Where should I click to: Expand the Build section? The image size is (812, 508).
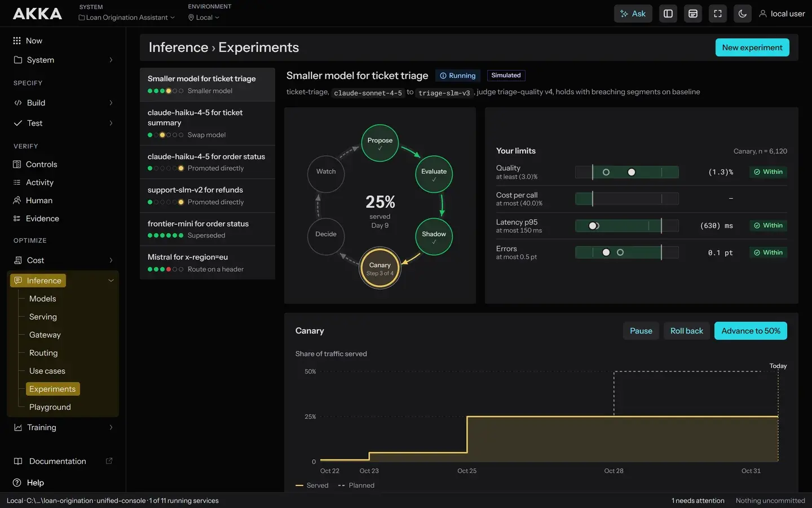tap(63, 103)
